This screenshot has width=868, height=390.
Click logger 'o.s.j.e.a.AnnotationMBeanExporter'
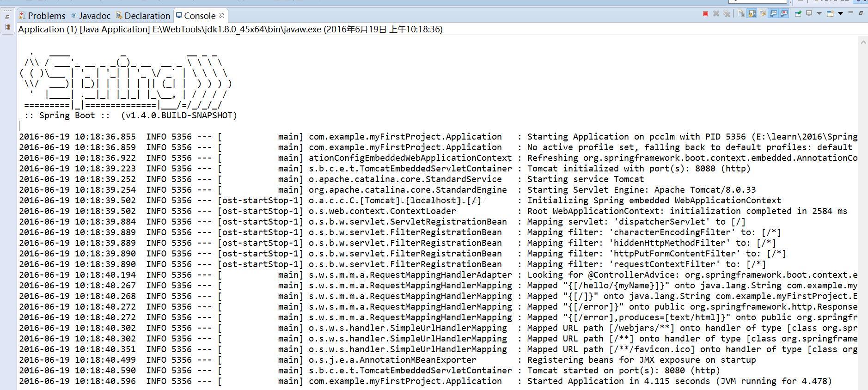392,360
